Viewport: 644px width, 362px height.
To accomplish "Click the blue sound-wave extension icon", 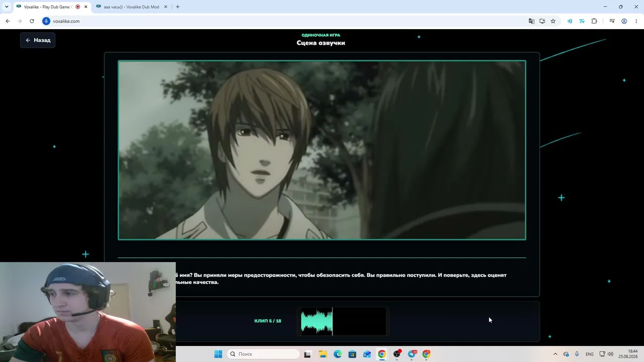I will 570,21.
